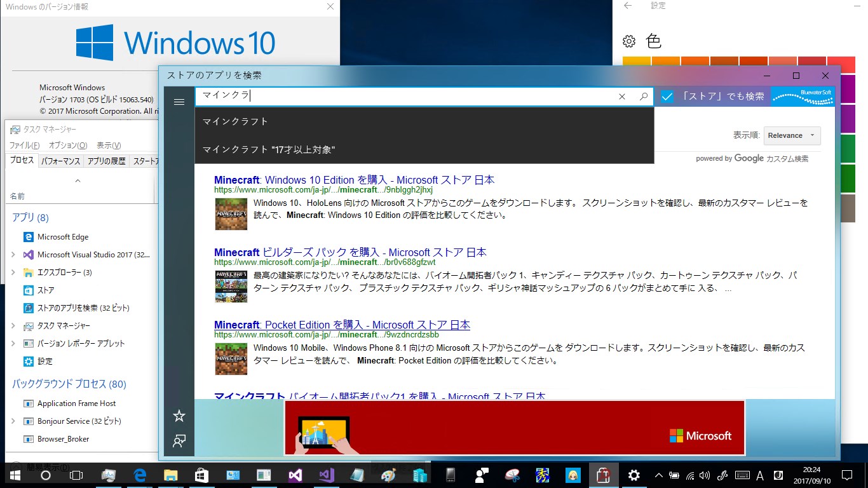Show hidden tray icons with the chevron
Viewport: 868px width, 488px height.
tap(658, 475)
